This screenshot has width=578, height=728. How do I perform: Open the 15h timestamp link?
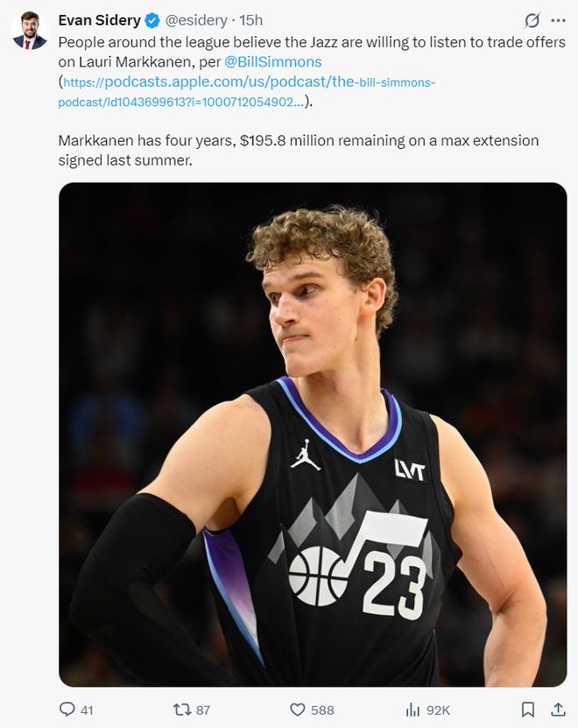(x=251, y=20)
